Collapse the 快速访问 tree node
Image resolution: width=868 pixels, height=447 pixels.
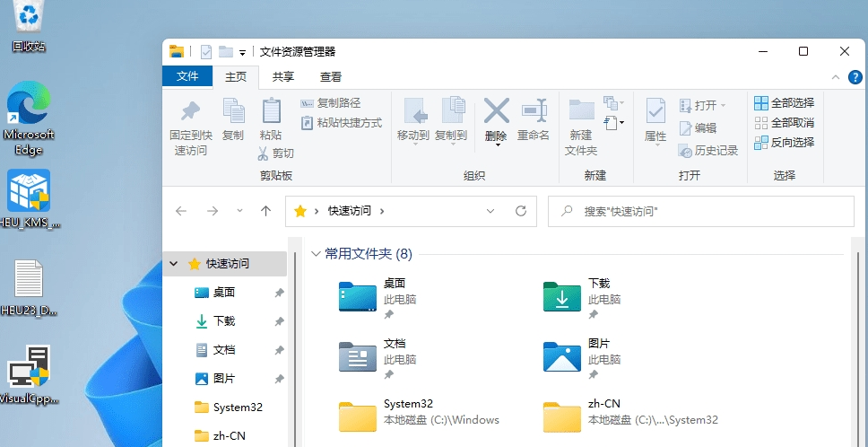[x=174, y=264]
